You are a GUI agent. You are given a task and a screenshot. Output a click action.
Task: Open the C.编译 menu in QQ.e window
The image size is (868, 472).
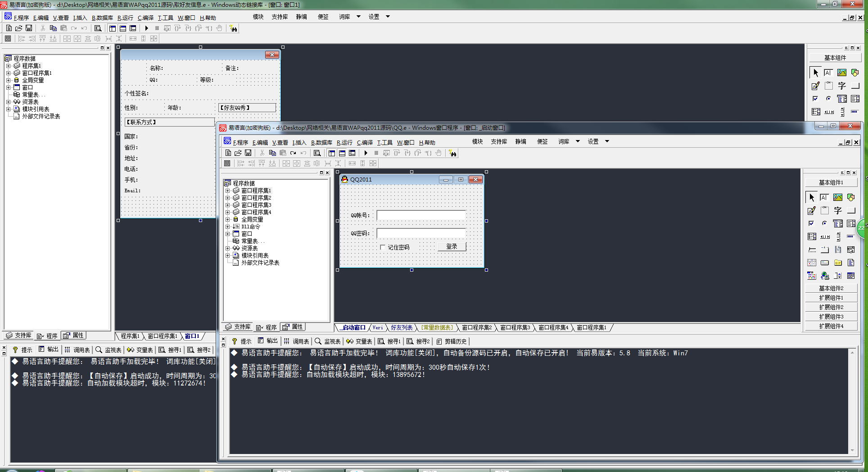(365, 142)
